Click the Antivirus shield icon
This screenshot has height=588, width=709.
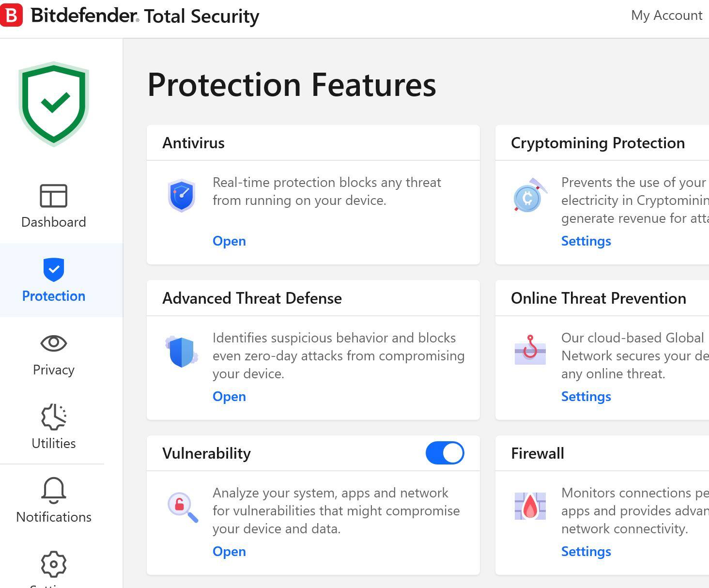(x=182, y=195)
